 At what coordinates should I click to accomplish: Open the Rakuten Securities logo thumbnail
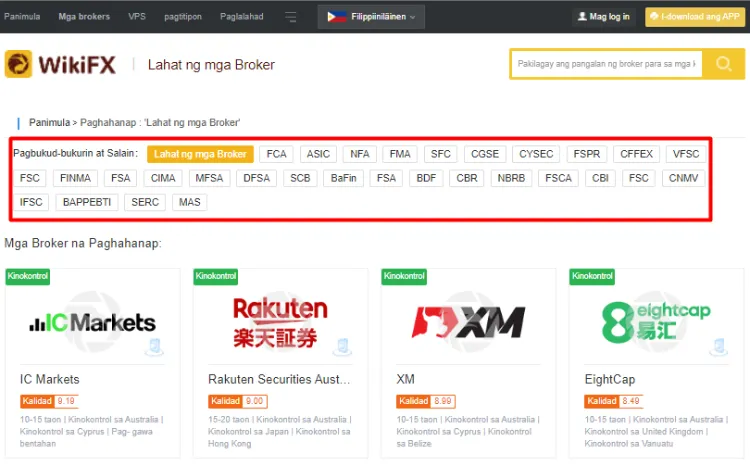280,322
